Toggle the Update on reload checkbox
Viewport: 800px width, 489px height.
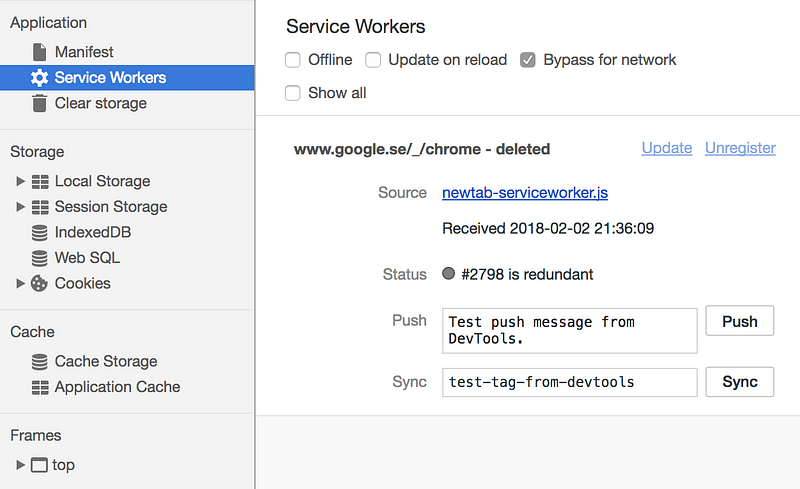(373, 60)
